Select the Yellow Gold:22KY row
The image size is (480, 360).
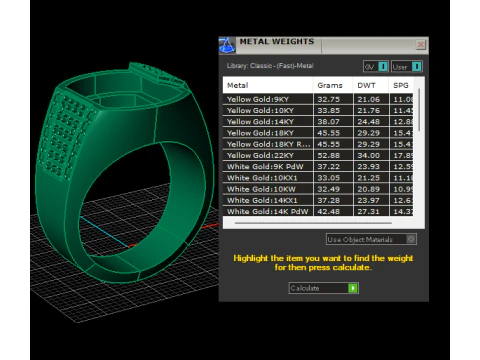(x=318, y=155)
